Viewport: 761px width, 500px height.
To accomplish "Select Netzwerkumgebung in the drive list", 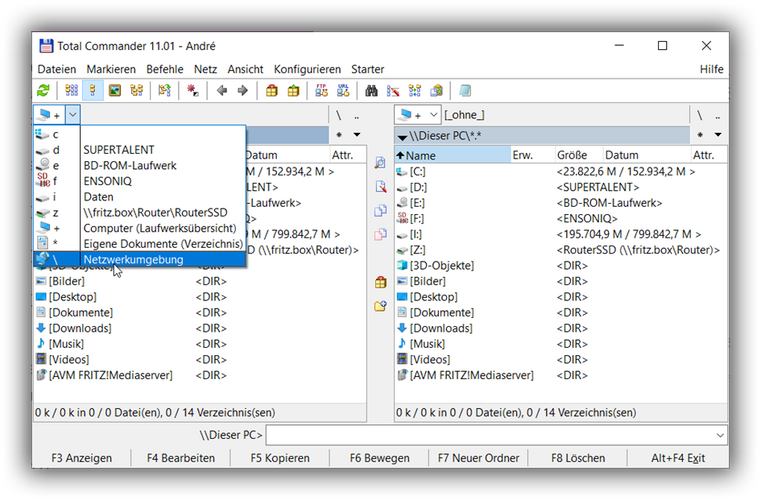I will [140, 259].
